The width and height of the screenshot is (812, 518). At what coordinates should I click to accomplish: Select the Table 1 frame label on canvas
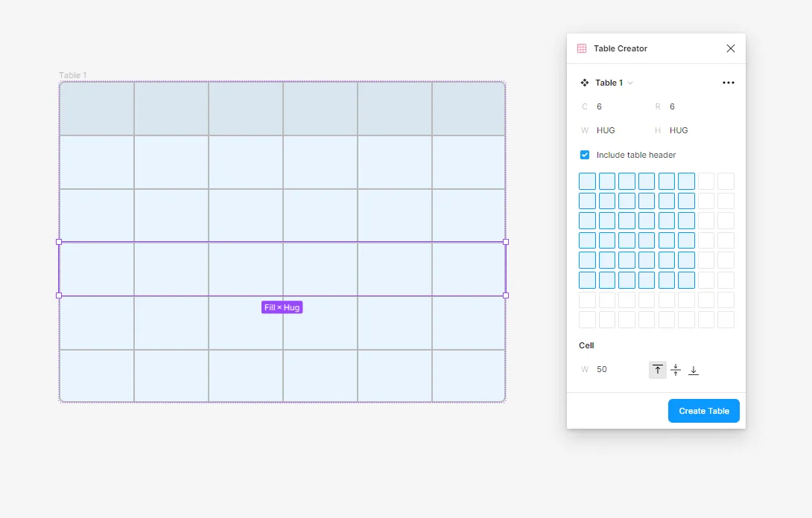pos(73,75)
